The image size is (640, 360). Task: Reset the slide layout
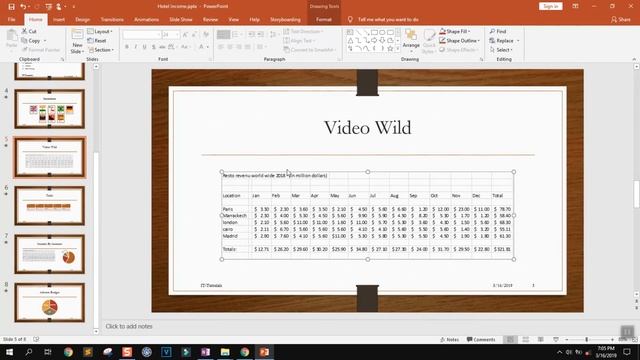97,41
